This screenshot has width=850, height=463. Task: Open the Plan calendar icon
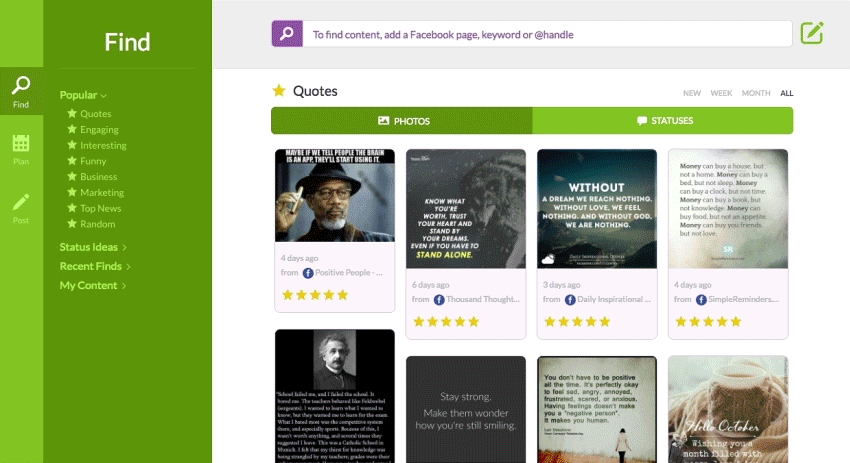pos(21,148)
